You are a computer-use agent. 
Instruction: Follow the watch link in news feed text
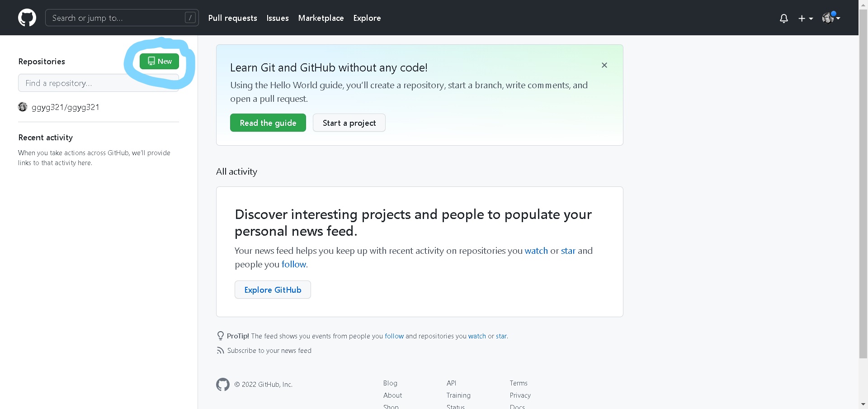tap(536, 251)
